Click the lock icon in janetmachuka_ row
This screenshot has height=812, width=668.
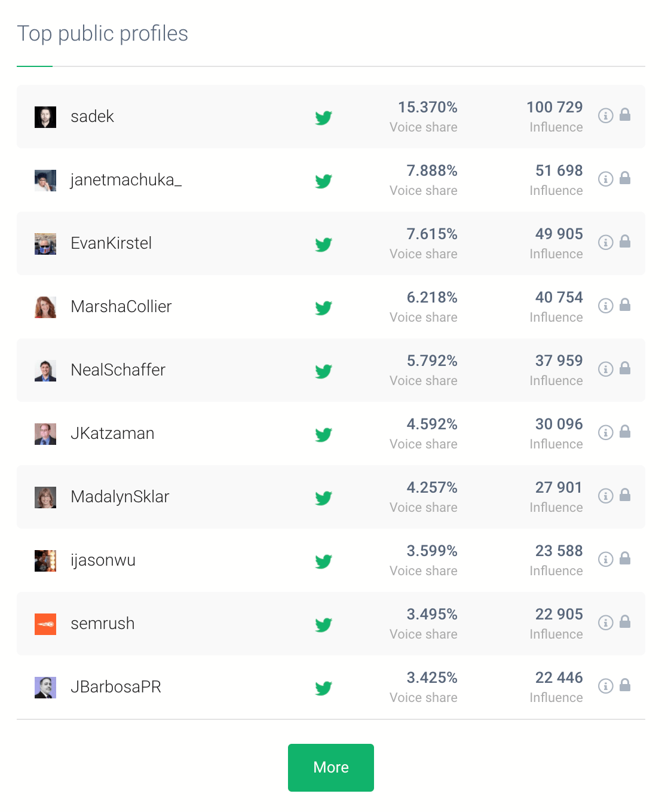point(625,178)
